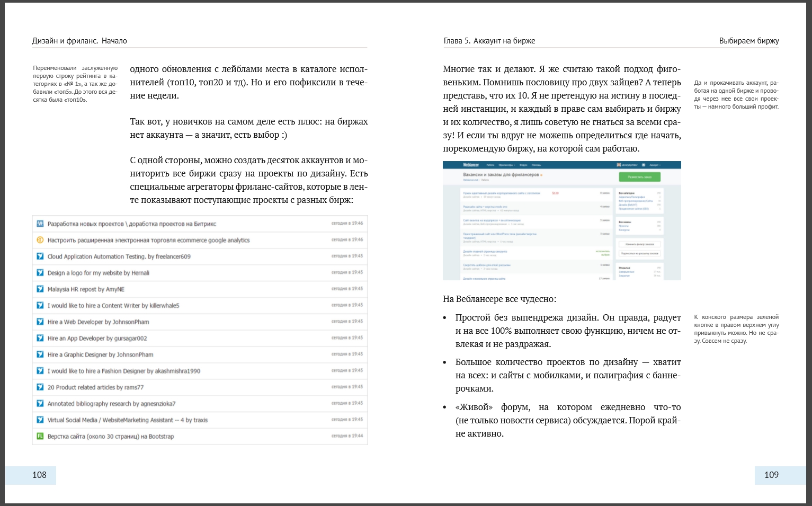Click the blue icon next to Cloud Application Automation Testing

[40, 256]
